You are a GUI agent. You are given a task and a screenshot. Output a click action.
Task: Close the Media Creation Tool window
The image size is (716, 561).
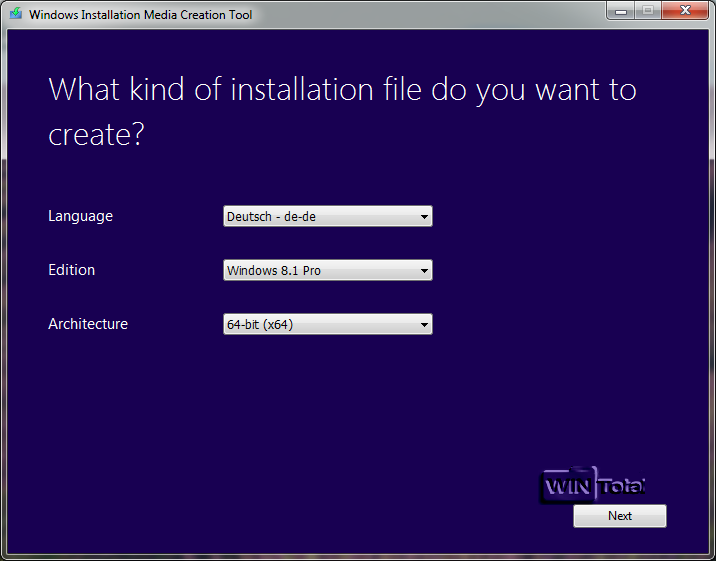[x=684, y=11]
